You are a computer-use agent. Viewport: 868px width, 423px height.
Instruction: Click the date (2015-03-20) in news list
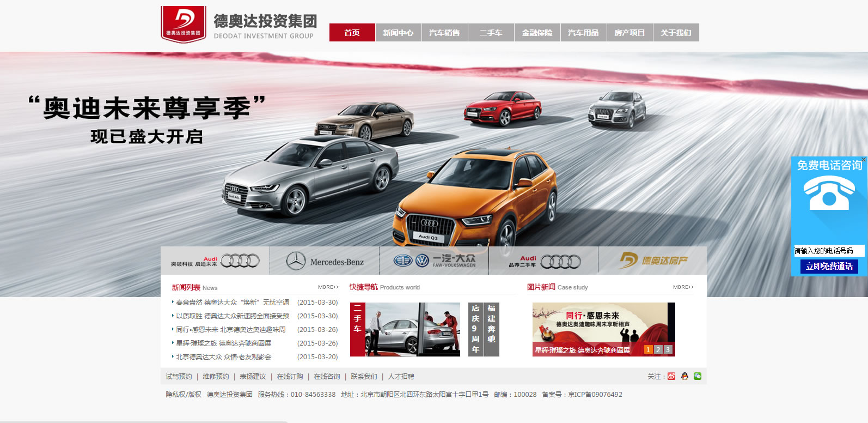tap(317, 356)
